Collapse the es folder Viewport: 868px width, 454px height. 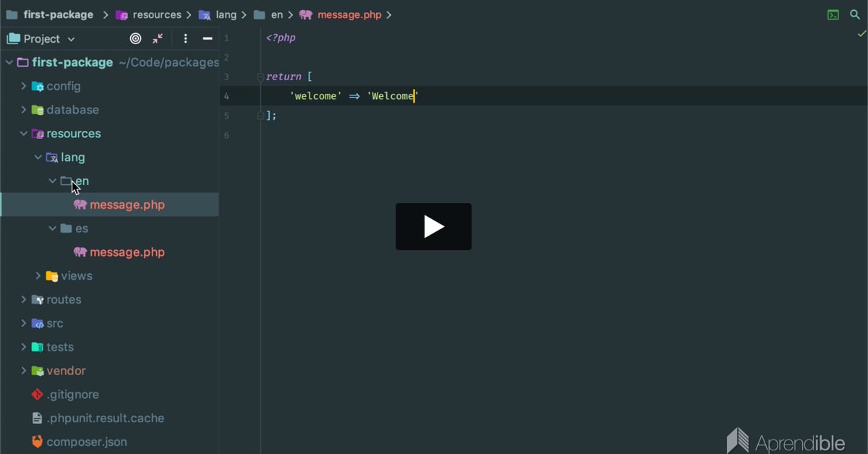[x=53, y=228]
